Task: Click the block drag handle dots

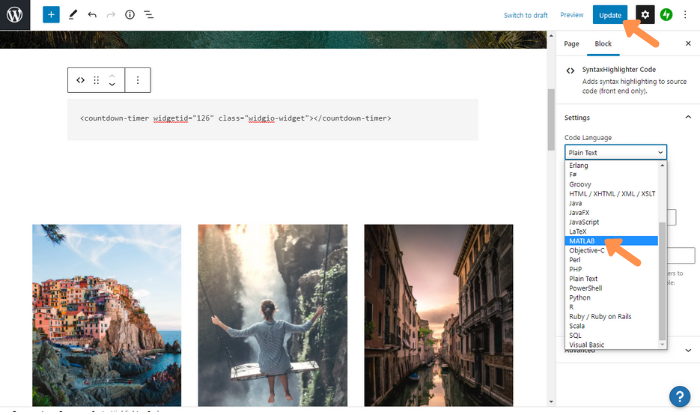Action: pos(96,80)
